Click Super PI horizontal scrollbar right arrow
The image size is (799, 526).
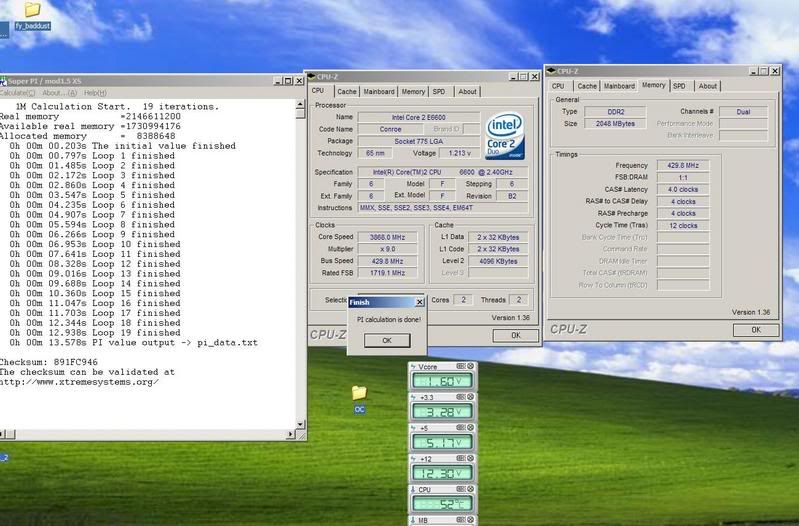(x=290, y=434)
